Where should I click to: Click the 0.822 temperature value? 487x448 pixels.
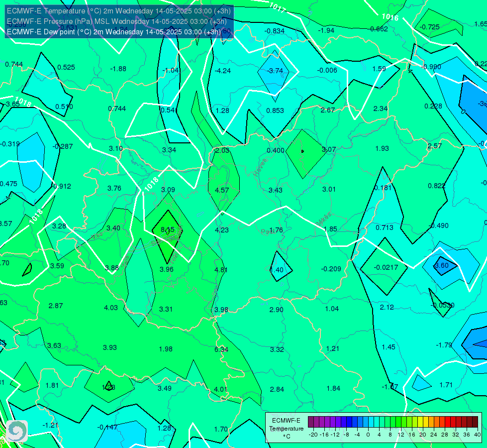pyautogui.click(x=437, y=186)
